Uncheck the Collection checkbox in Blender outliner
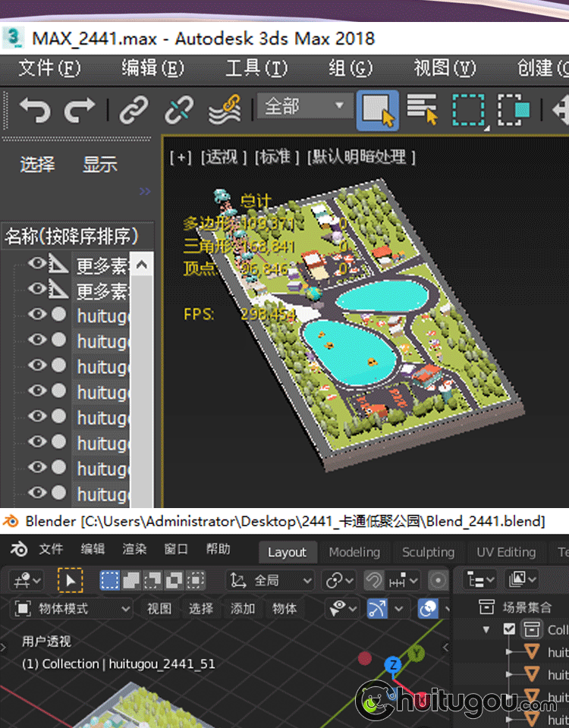 tap(509, 629)
